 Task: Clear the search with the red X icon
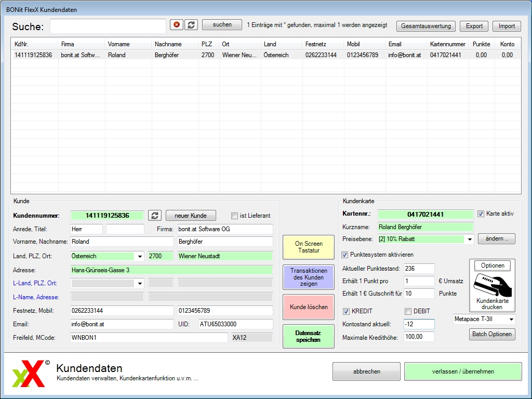coord(177,25)
